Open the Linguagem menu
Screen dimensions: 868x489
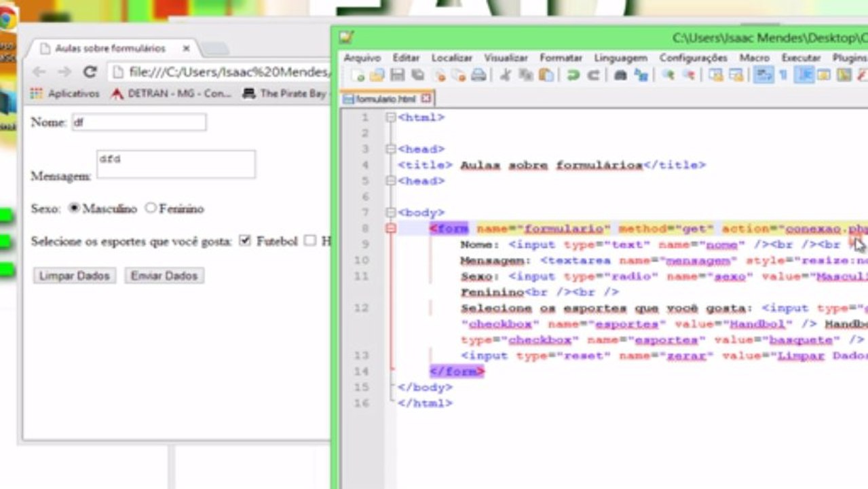coord(620,58)
